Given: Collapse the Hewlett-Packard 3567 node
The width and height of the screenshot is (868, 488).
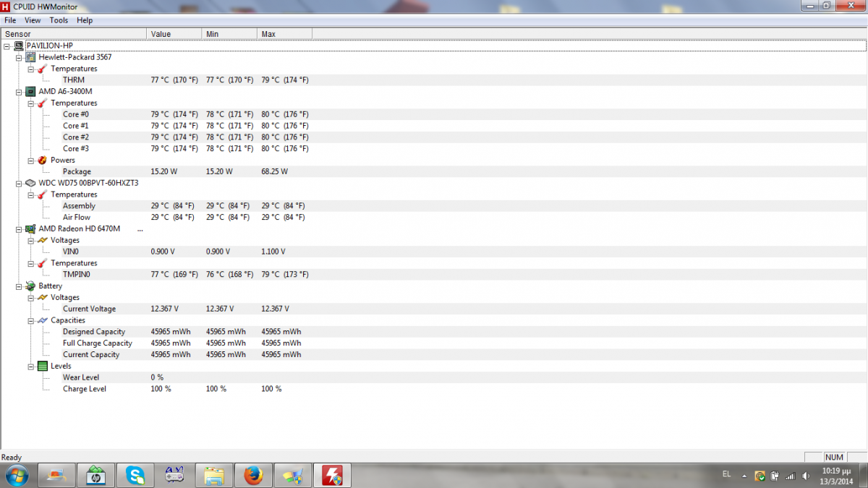Looking at the screenshot, I should point(19,57).
